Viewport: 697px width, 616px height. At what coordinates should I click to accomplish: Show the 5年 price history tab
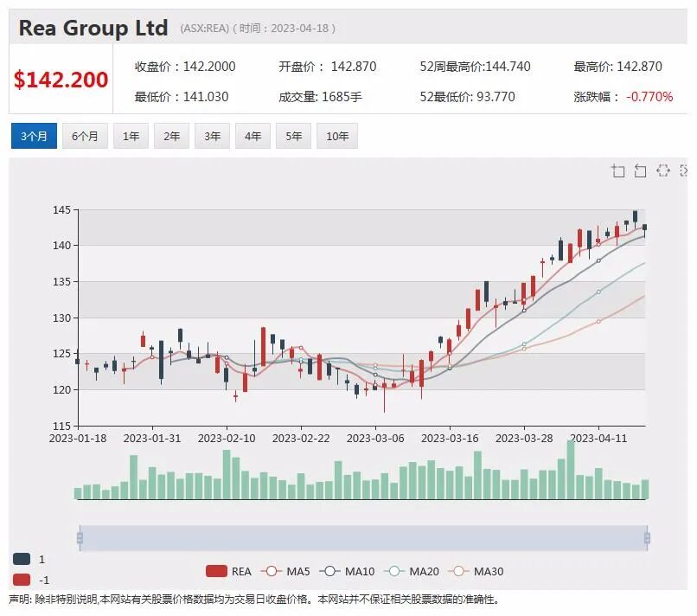point(293,136)
